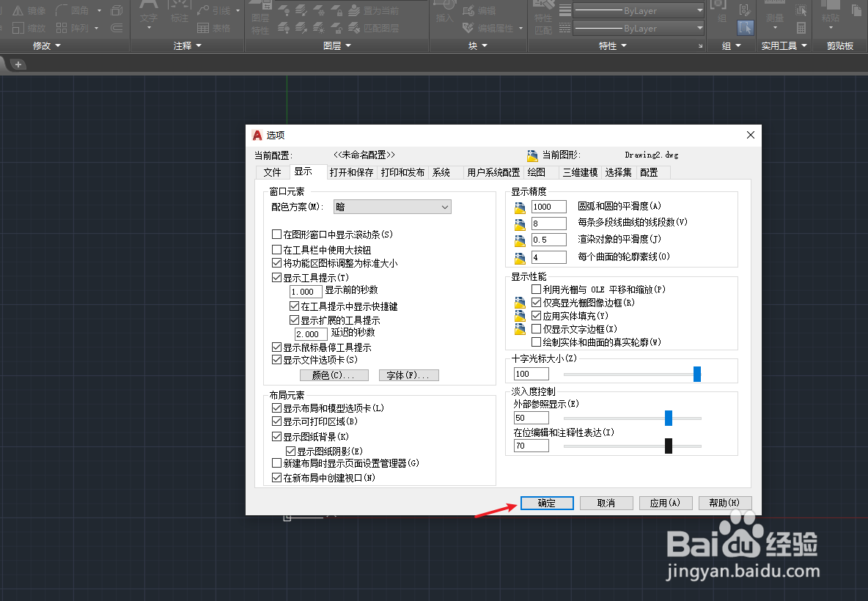Open the second ByLayer linetype dropdown
Viewport: 868px width, 601px height.
point(639,28)
